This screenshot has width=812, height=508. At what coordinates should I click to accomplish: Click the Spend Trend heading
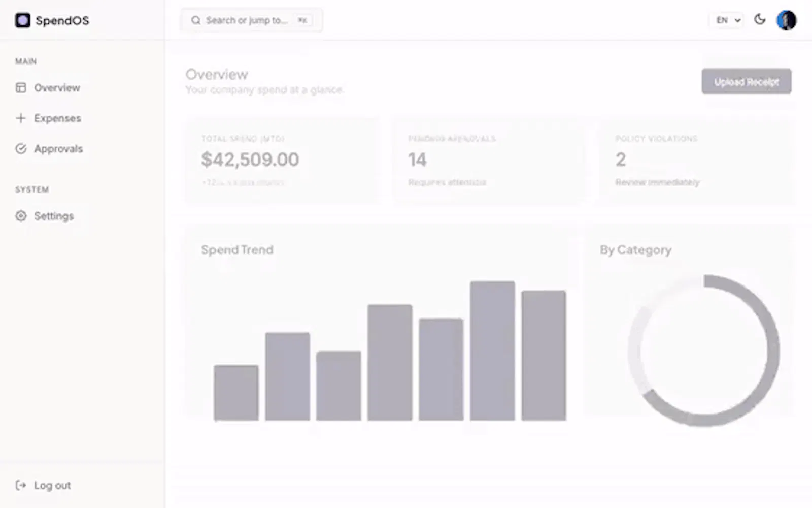(237, 250)
